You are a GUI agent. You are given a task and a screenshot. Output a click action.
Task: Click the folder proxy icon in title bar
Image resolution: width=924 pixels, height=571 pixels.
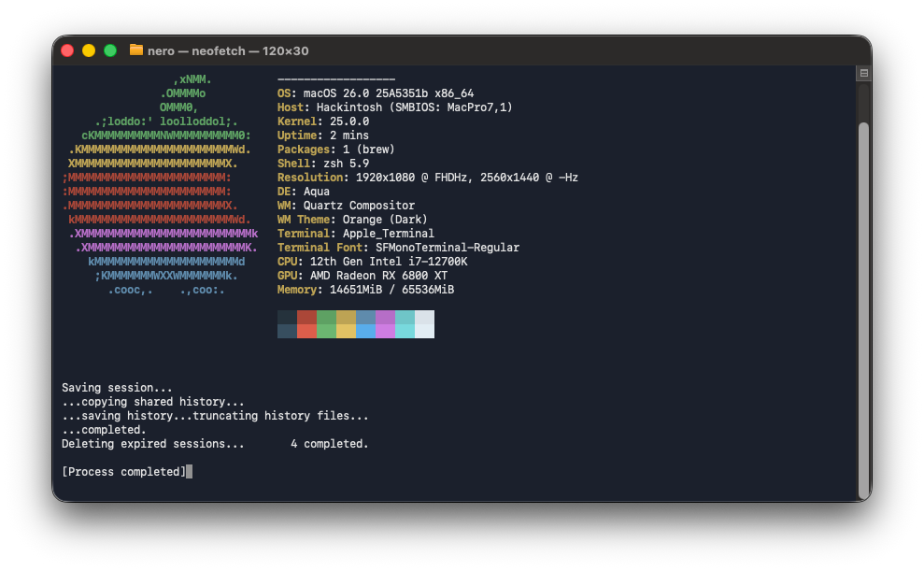tap(136, 50)
